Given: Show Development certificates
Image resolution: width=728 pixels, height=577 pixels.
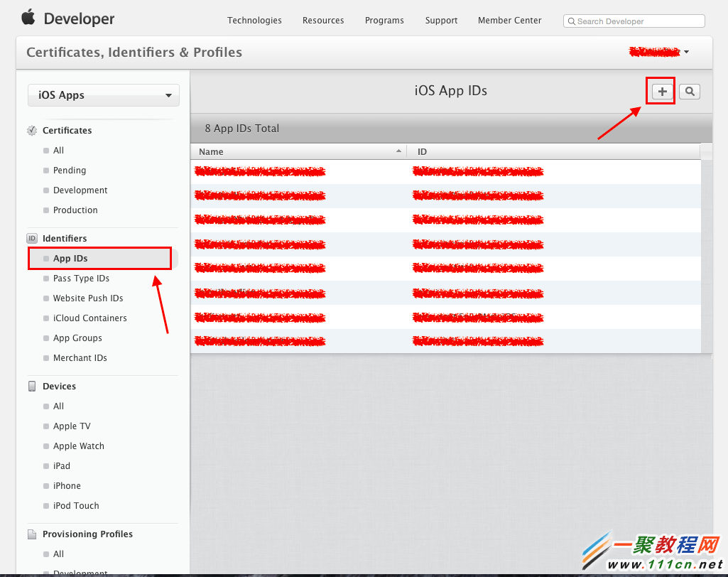Looking at the screenshot, I should [80, 190].
